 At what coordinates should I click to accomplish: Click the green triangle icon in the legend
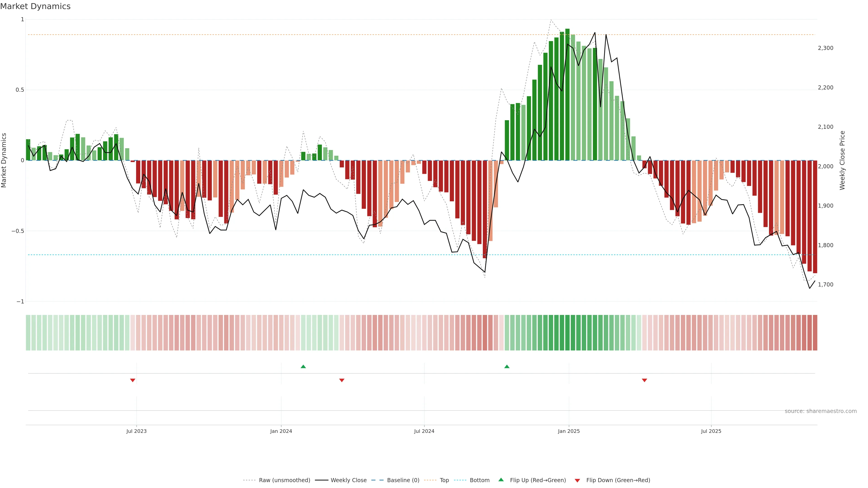click(x=501, y=480)
